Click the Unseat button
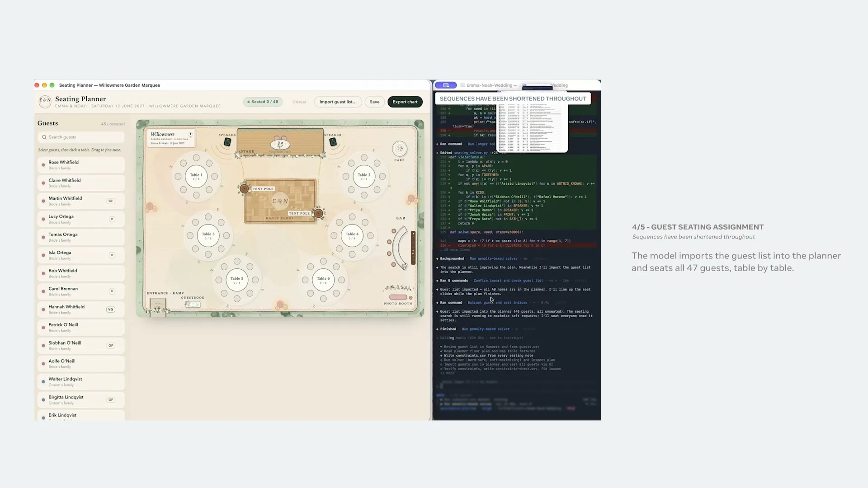The height and width of the screenshot is (488, 868). pyautogui.click(x=299, y=102)
